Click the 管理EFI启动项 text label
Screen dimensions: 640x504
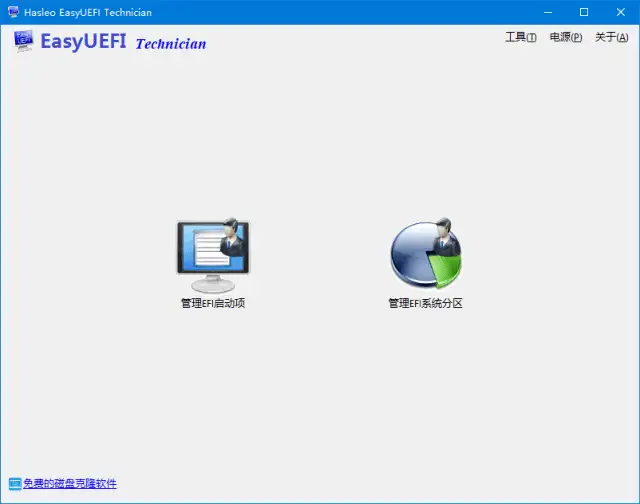212,303
